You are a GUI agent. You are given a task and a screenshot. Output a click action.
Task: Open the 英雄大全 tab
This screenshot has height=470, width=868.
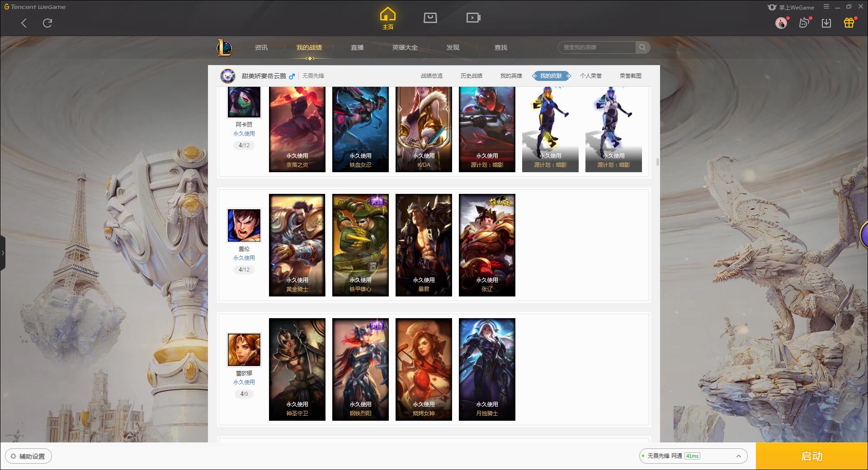point(405,47)
